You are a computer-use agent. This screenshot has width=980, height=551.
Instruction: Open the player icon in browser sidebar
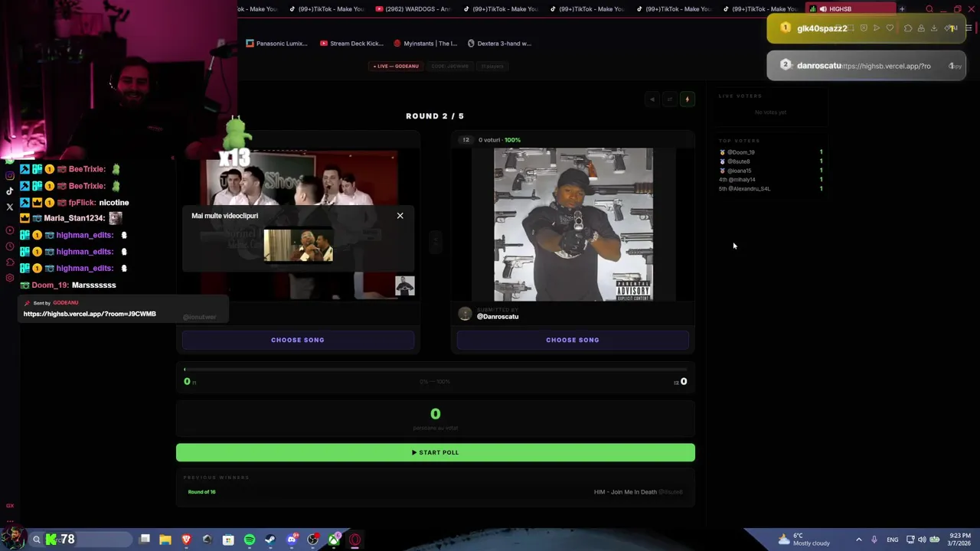pos(10,230)
